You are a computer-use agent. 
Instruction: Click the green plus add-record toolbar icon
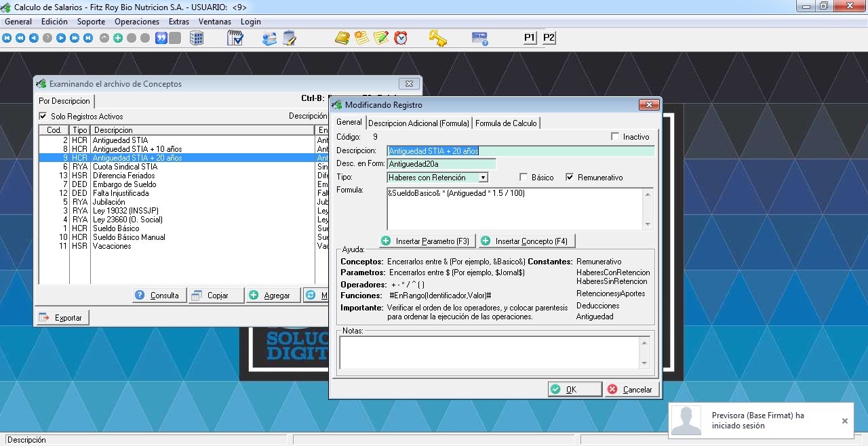tap(118, 38)
